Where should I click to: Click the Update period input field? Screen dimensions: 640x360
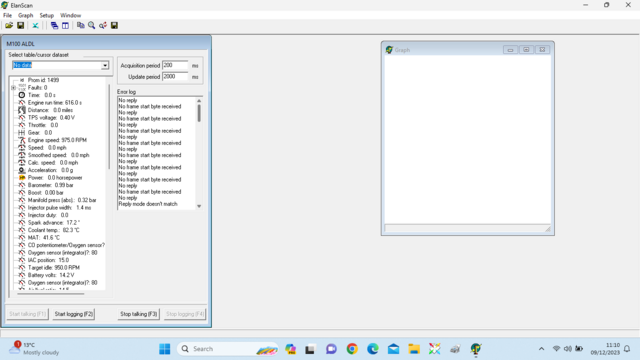click(x=175, y=77)
